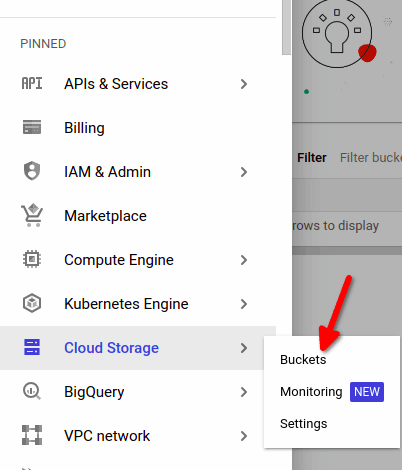Click the Billing credit card icon
Screen dimensions: 402x470
point(32,127)
